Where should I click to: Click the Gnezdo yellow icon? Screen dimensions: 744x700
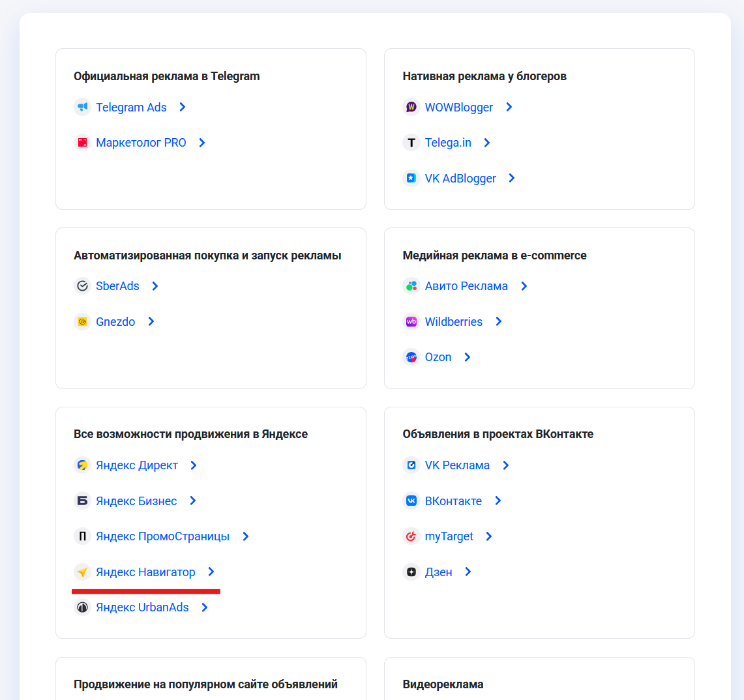[82, 321]
